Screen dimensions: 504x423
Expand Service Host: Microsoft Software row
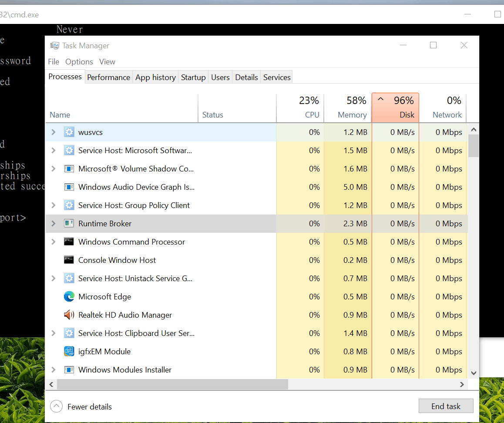tap(54, 151)
